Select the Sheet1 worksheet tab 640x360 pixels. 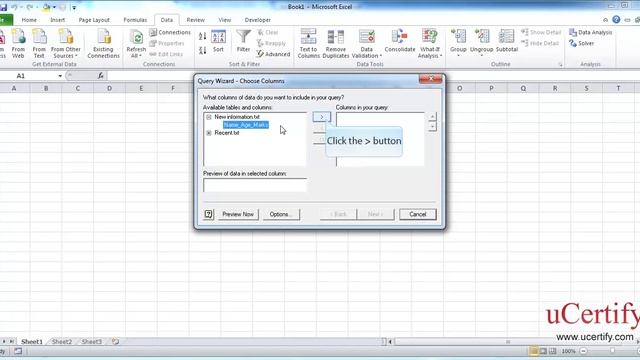point(32,342)
